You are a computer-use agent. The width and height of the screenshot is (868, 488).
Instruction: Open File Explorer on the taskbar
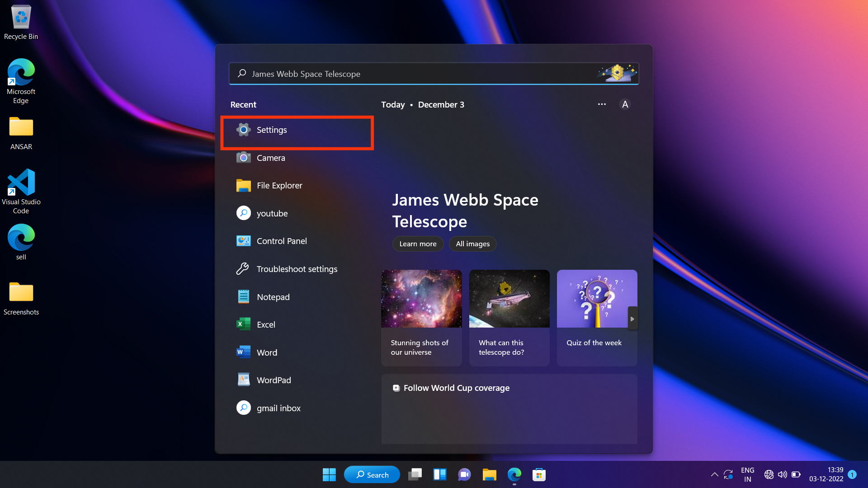tap(489, 474)
